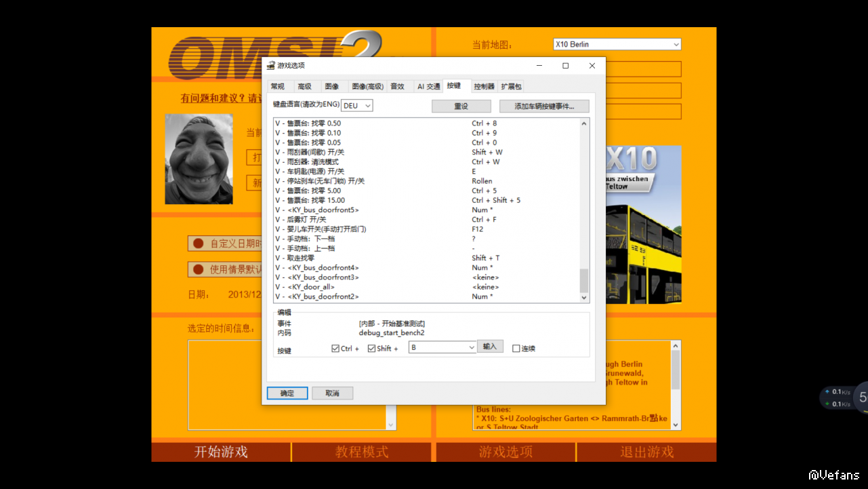Viewport: 868px width, 489px height.
Task: Select row 手动档: 下一档
Action: click(427, 239)
